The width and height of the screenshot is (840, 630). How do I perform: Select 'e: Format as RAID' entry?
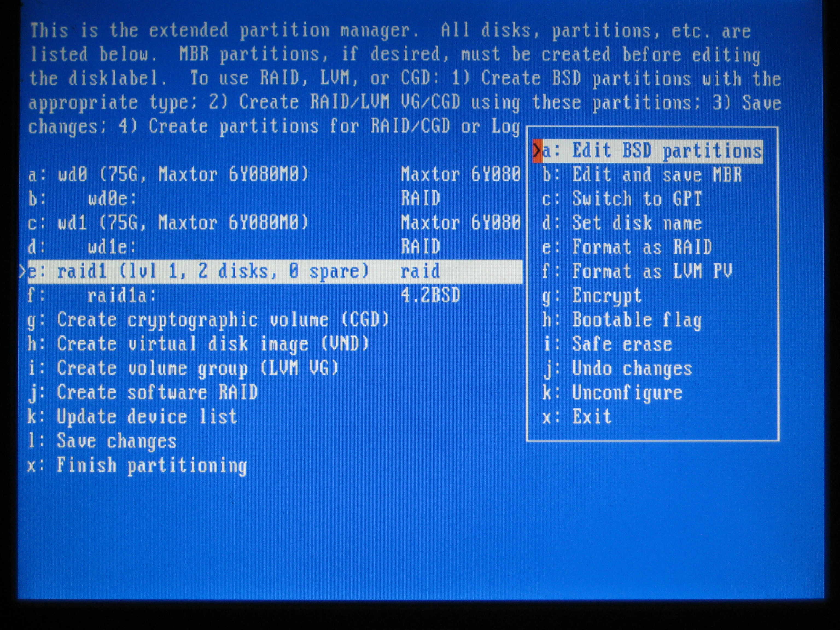(x=627, y=247)
